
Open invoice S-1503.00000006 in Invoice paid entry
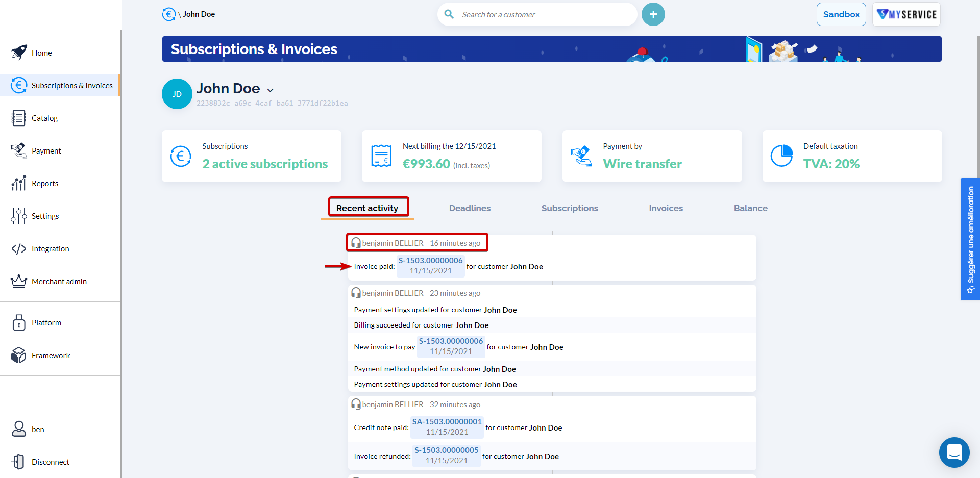[430, 265]
